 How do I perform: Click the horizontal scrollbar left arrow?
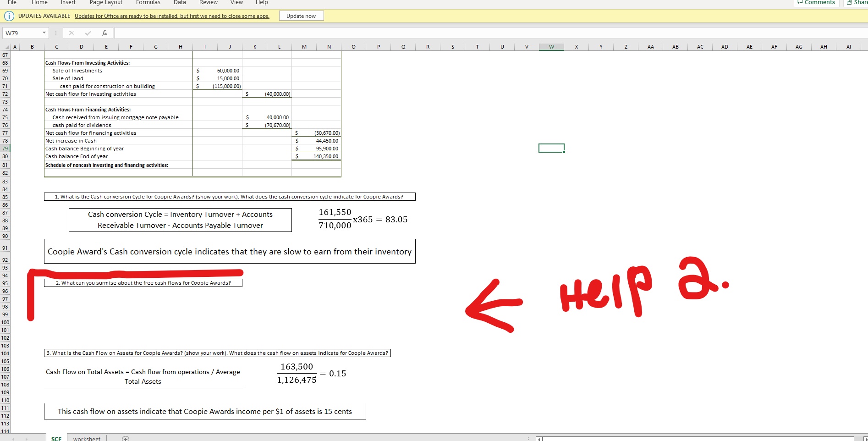tap(539, 439)
